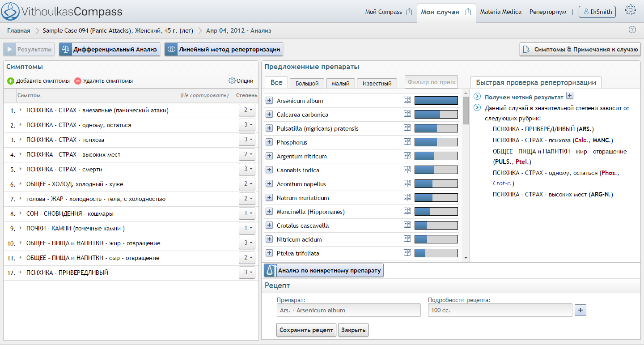Click Закрыть button in prescription
Screen dimensions: 644x345
click(353, 330)
